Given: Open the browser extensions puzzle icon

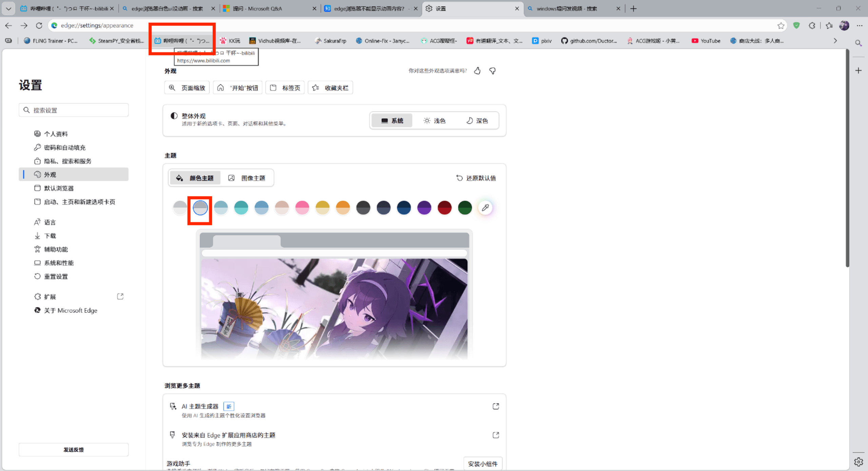Looking at the screenshot, I should pos(812,26).
